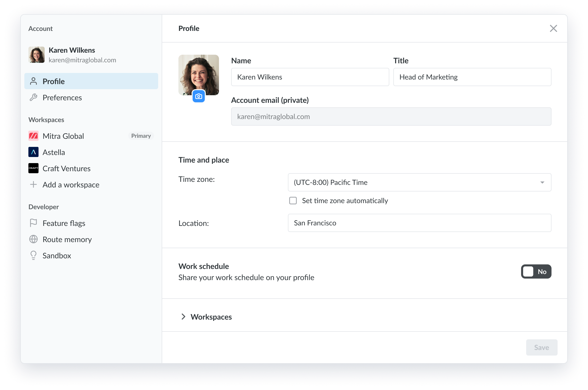Screen dimensions: 588x390
Task: Close the Profile dialog with X
Action: tap(553, 29)
